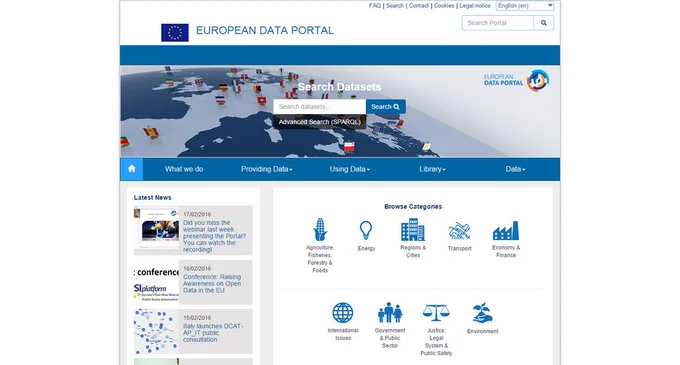The image size is (680, 365).
Task: Open the Regions & Cities buildings icon
Action: tap(412, 230)
